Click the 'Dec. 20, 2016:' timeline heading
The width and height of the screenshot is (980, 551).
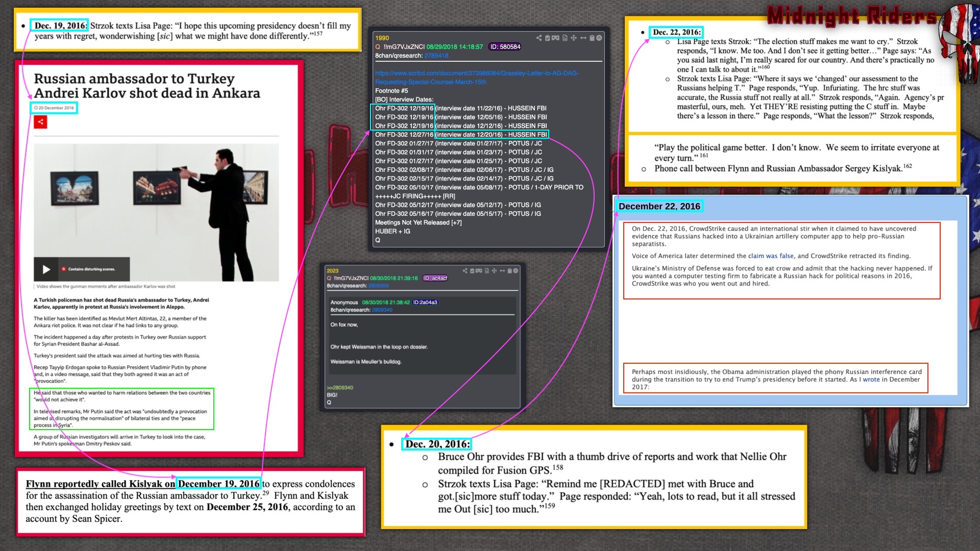click(437, 444)
